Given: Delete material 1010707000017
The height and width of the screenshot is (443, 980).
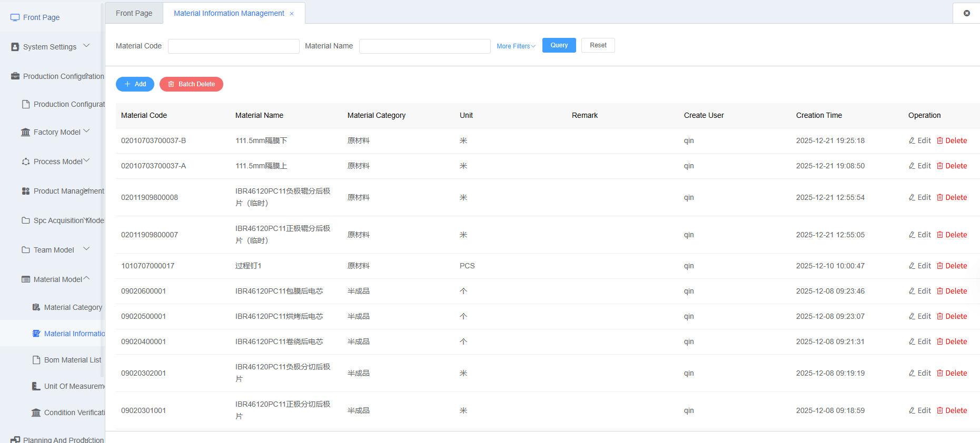Looking at the screenshot, I should (x=952, y=266).
